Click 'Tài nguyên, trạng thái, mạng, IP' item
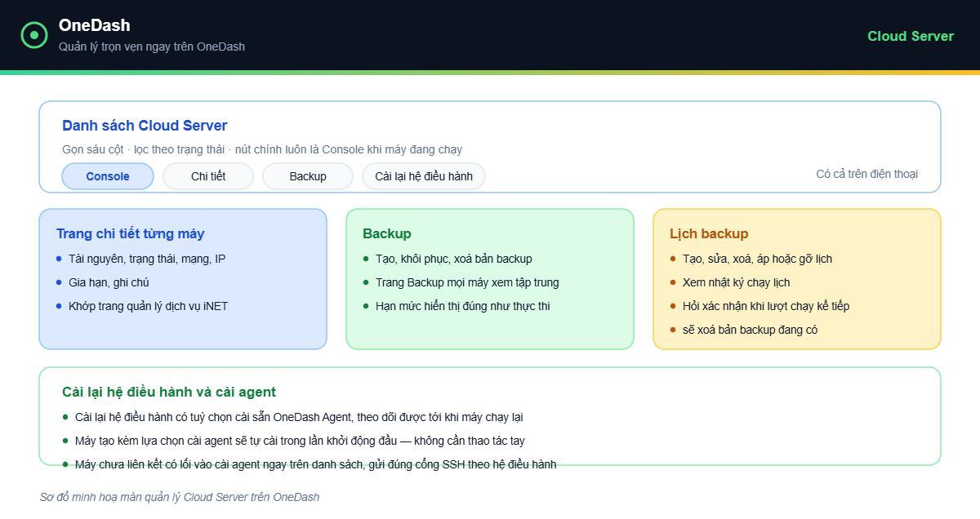This screenshot has height=519, width=980. (x=147, y=259)
